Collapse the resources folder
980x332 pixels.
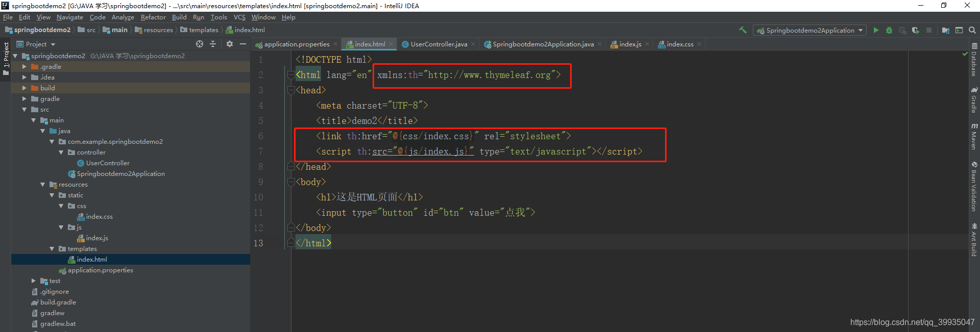(x=42, y=184)
